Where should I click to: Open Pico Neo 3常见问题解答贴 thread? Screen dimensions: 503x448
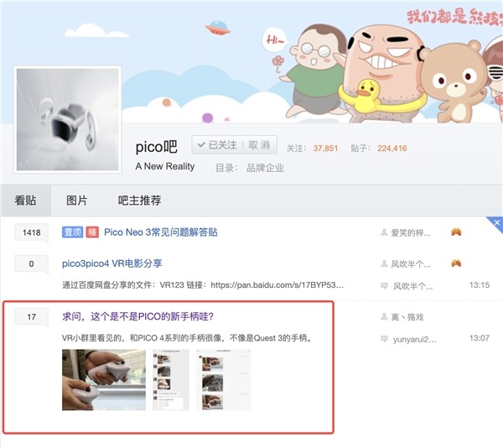161,232
